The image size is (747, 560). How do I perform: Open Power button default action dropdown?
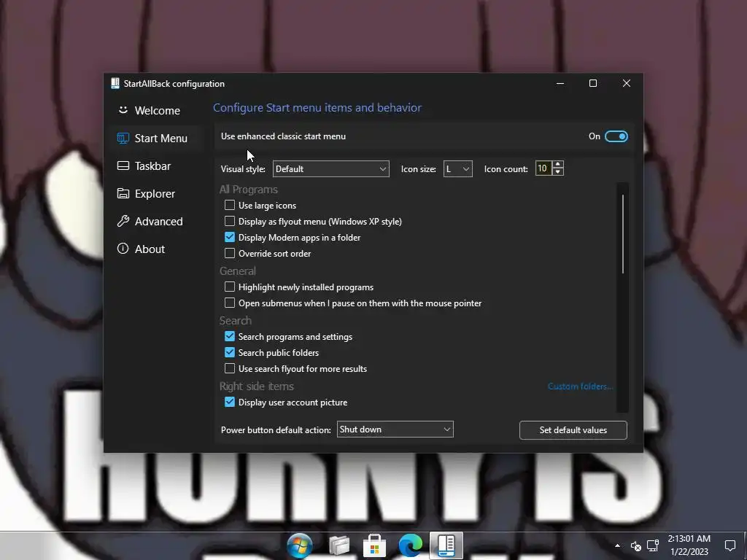(x=395, y=429)
